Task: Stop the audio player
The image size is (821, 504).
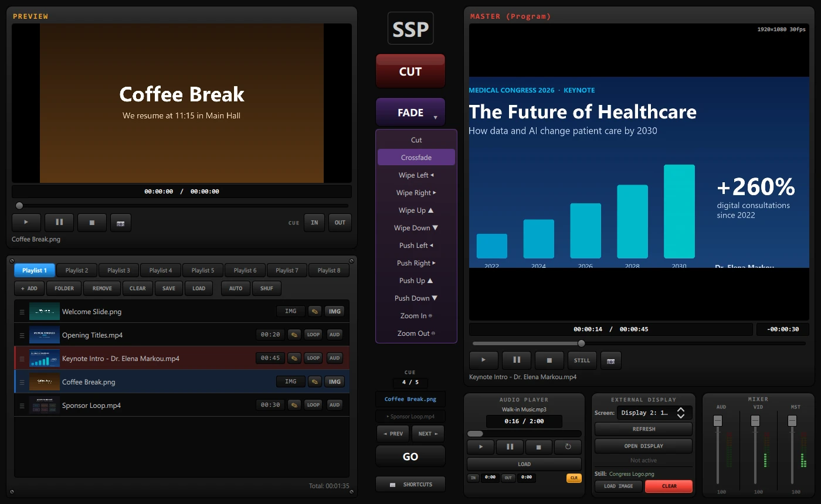Action: [539, 447]
